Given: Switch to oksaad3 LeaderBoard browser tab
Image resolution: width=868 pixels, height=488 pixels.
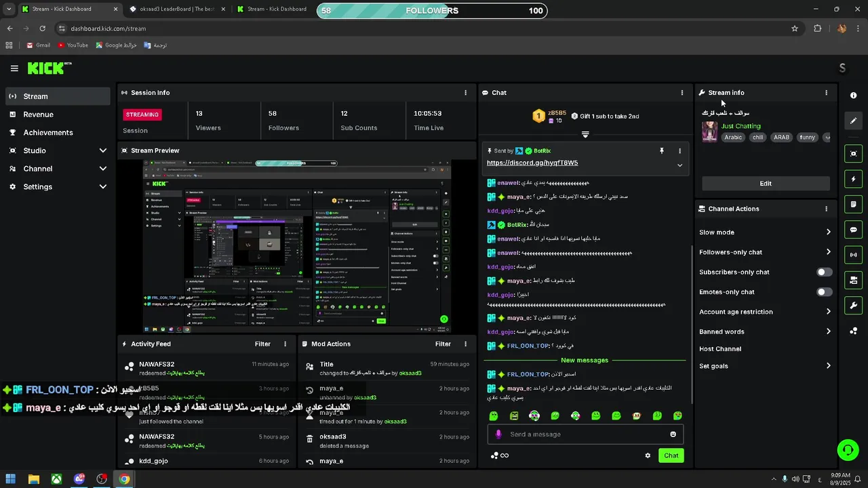Looking at the screenshot, I should coord(178,9).
